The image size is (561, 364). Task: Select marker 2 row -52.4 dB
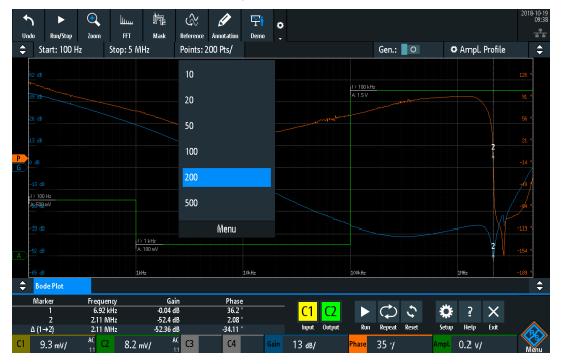click(x=149, y=320)
